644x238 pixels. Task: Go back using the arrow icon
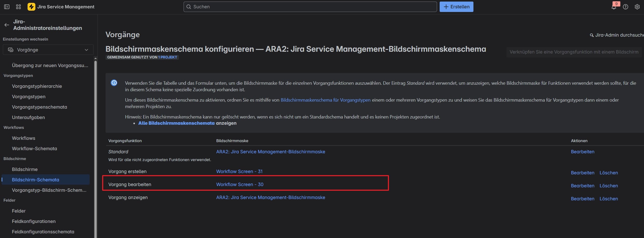(7, 25)
